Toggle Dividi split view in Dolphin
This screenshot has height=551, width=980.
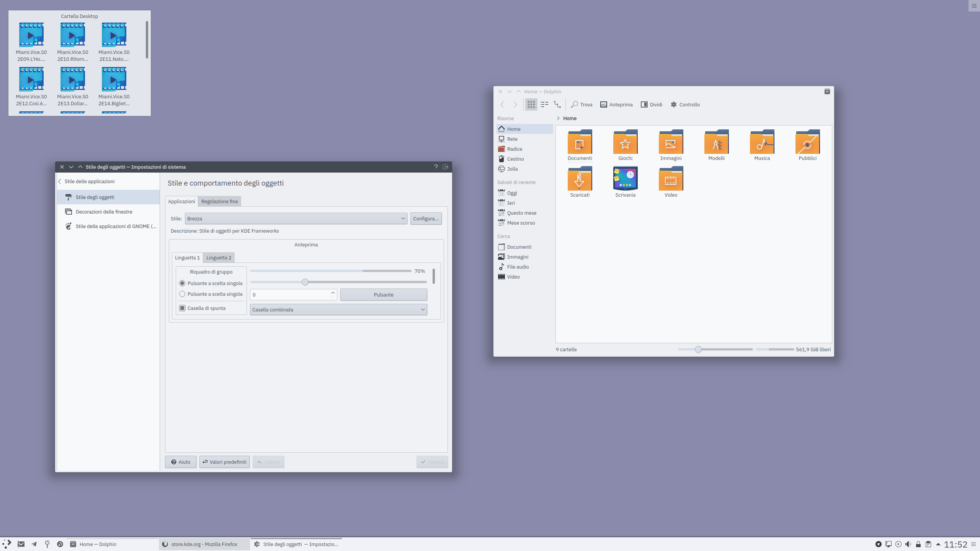[x=652, y=104]
